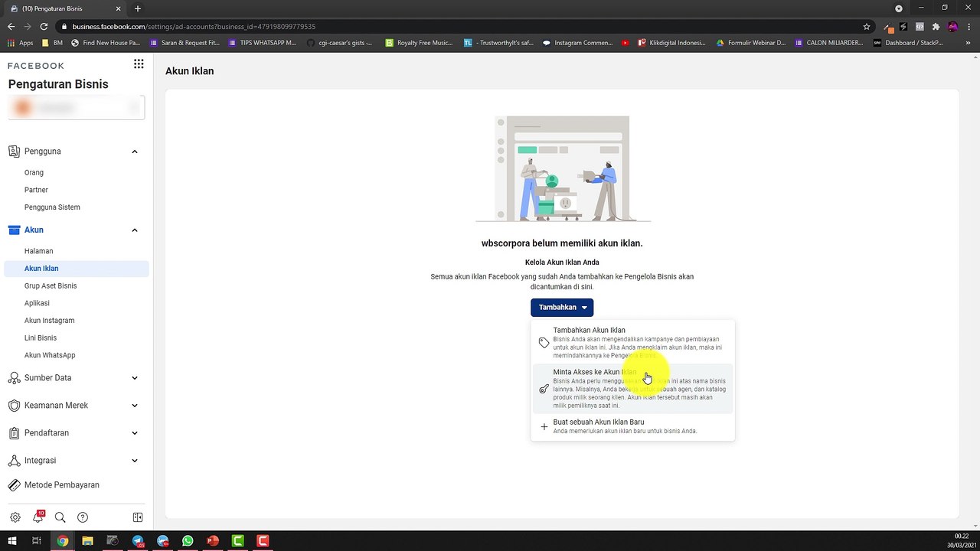Open Windows Task View button
Screen dimensions: 980x551
[x=36, y=541]
